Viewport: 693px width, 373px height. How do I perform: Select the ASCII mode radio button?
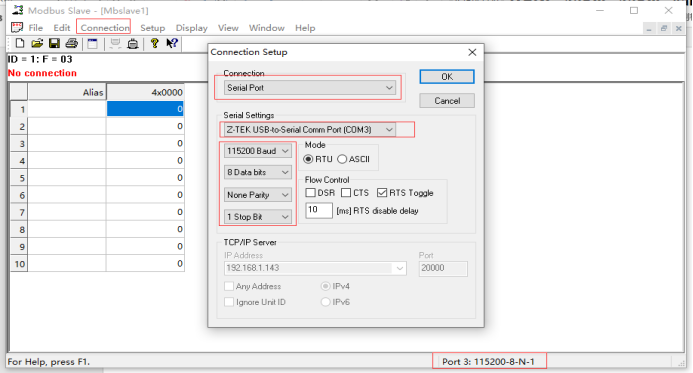[342, 159]
